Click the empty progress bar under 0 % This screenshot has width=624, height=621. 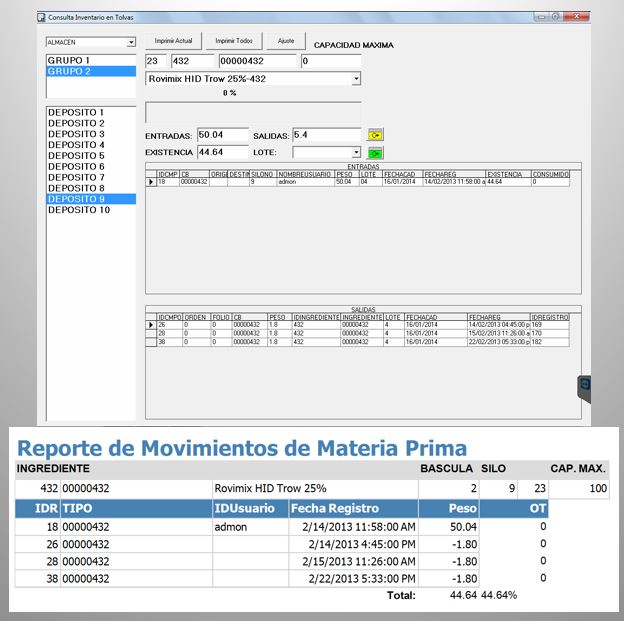pos(253,113)
